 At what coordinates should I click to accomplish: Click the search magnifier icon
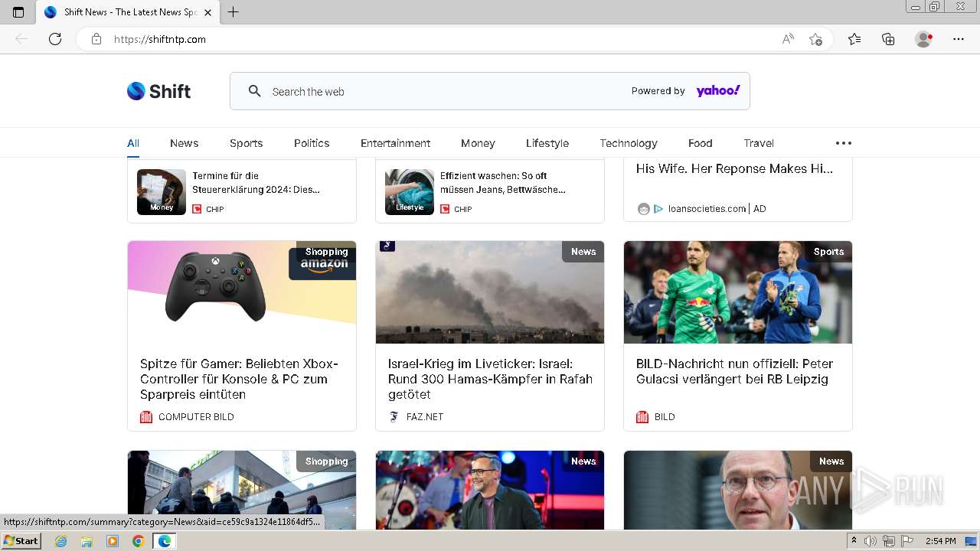255,91
